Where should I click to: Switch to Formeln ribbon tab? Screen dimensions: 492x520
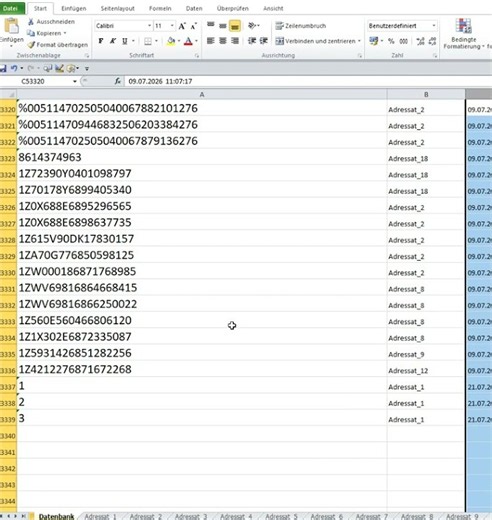[x=160, y=9]
